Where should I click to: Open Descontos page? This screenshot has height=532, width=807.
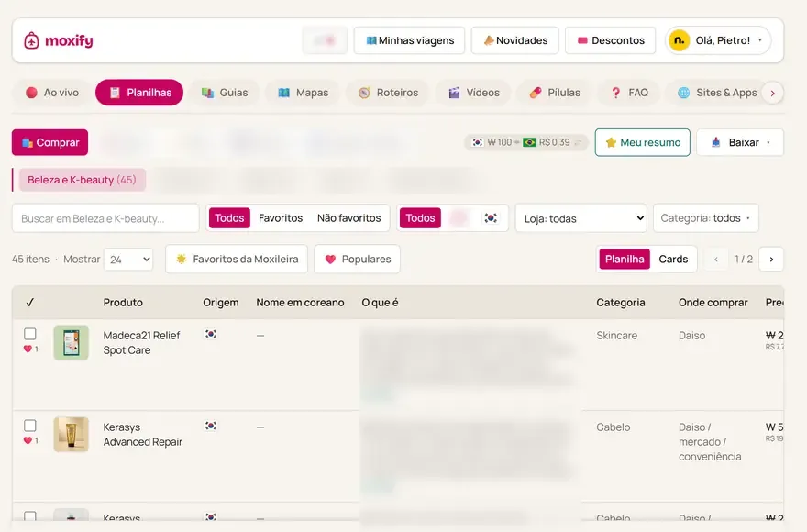[x=610, y=40]
